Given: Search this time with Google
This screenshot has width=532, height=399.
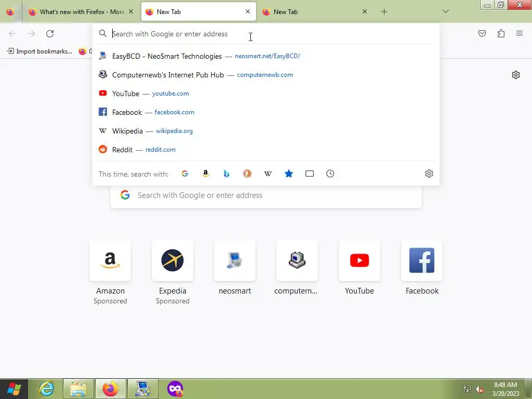Looking at the screenshot, I should click(185, 174).
